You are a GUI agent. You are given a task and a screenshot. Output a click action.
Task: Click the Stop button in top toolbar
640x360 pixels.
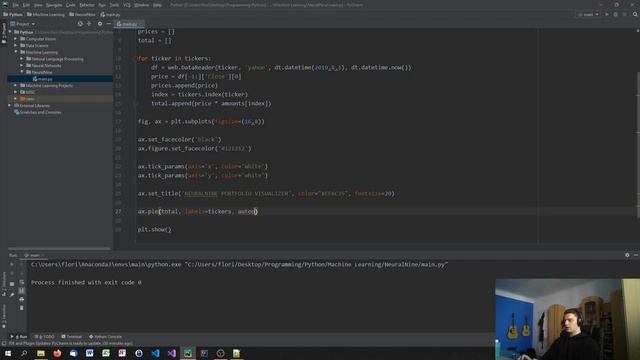point(624,14)
